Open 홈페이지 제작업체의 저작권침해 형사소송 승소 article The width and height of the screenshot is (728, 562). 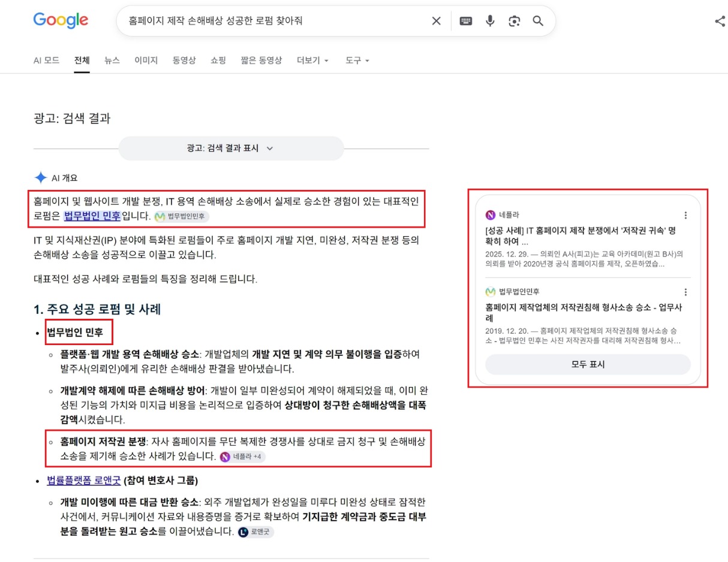click(x=583, y=313)
